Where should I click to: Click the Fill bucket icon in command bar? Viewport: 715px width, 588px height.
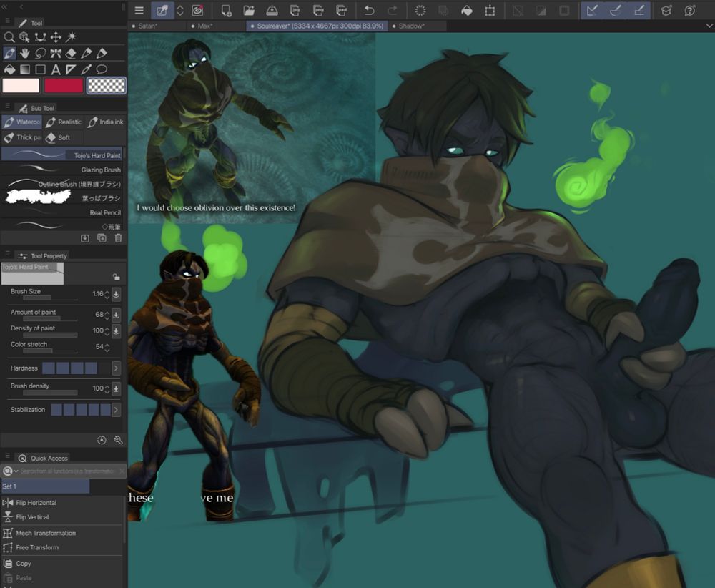pos(467,11)
